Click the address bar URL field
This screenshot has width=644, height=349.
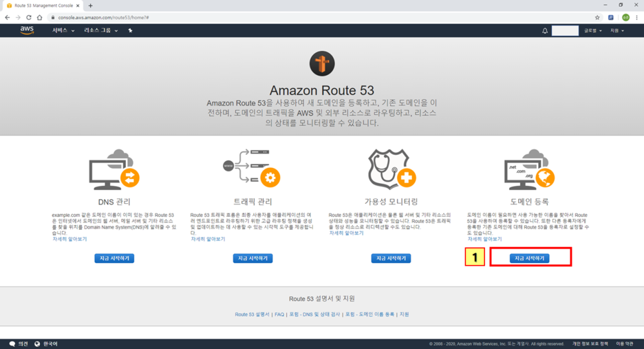pos(321,17)
